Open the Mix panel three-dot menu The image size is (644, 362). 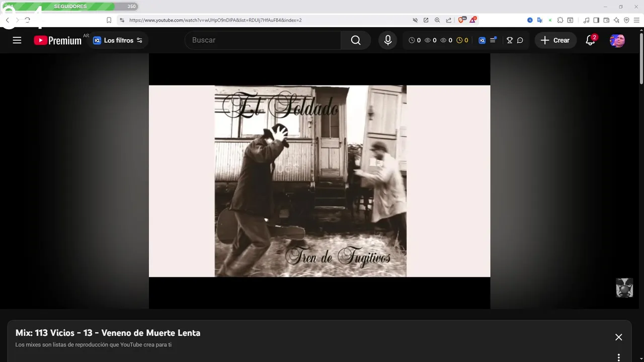(x=619, y=357)
